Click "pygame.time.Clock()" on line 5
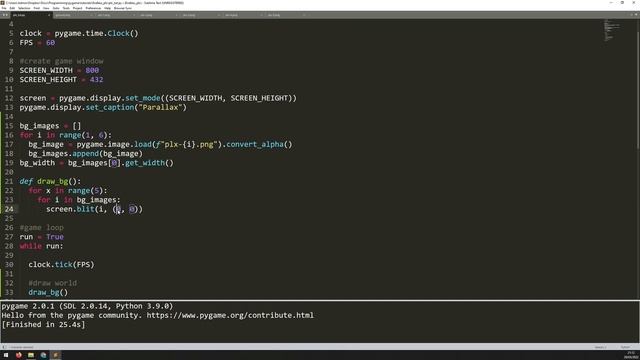Screen dimensions: 640x360 click(96, 33)
